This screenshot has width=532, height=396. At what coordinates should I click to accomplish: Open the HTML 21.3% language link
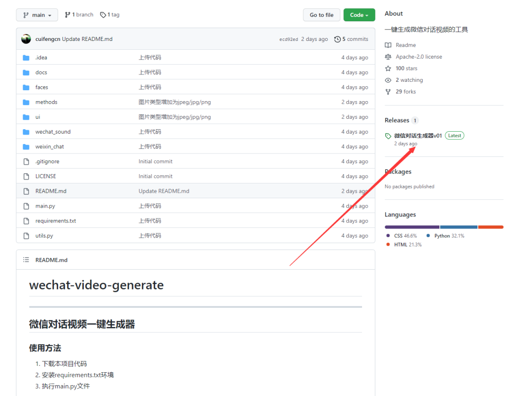pyautogui.click(x=404, y=245)
